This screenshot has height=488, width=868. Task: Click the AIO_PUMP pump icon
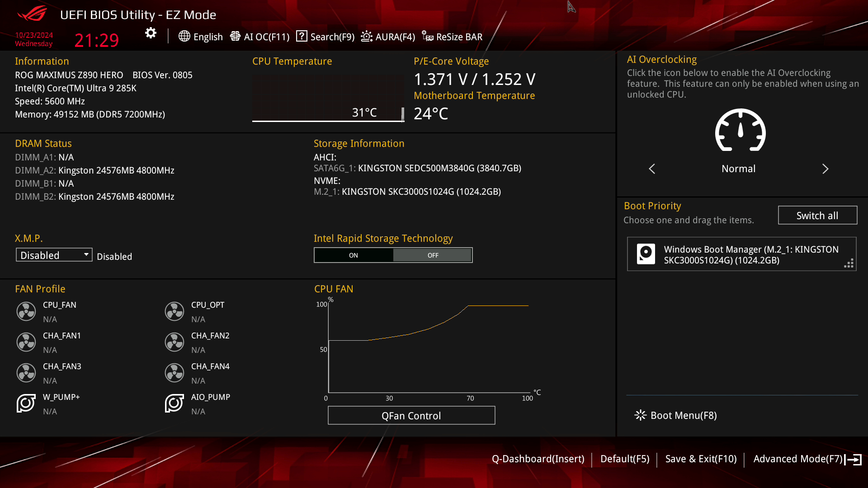click(175, 403)
